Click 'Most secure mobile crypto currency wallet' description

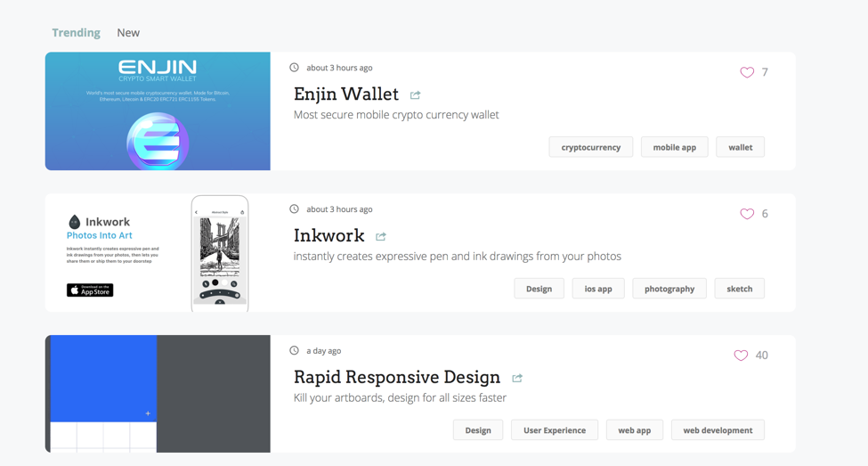click(x=396, y=115)
